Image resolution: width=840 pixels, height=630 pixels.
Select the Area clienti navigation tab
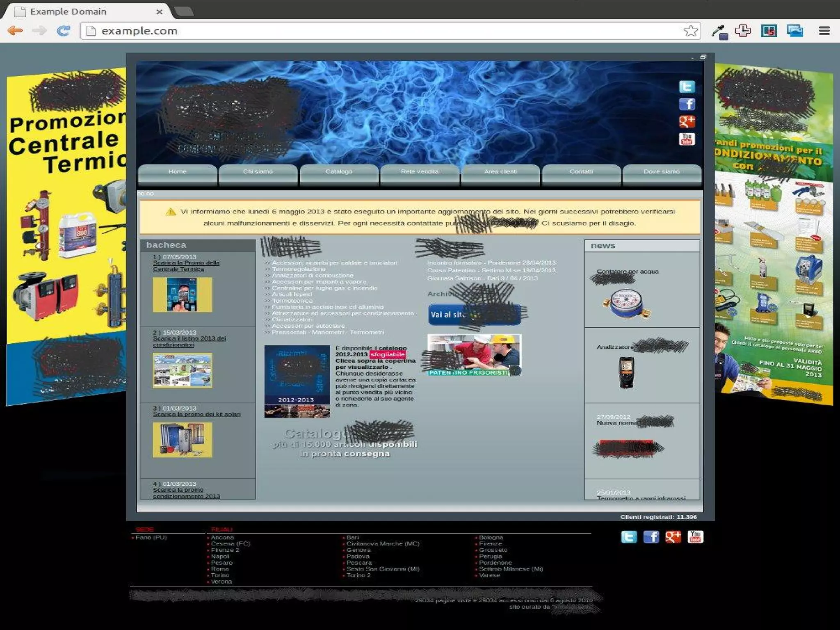tap(500, 172)
